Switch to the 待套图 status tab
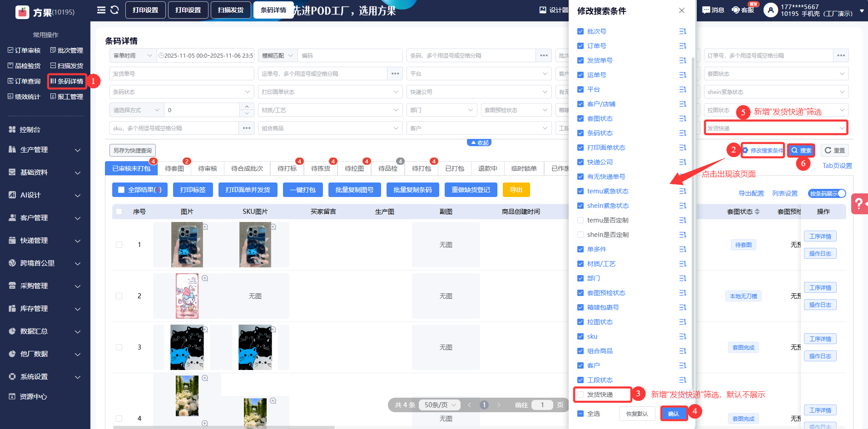This screenshot has width=868, height=429. [174, 168]
